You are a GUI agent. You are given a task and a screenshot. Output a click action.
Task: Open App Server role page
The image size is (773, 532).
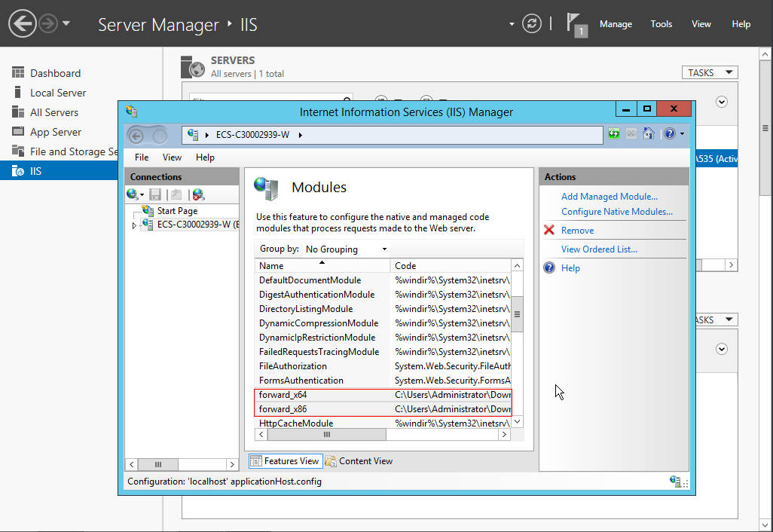[x=55, y=132]
